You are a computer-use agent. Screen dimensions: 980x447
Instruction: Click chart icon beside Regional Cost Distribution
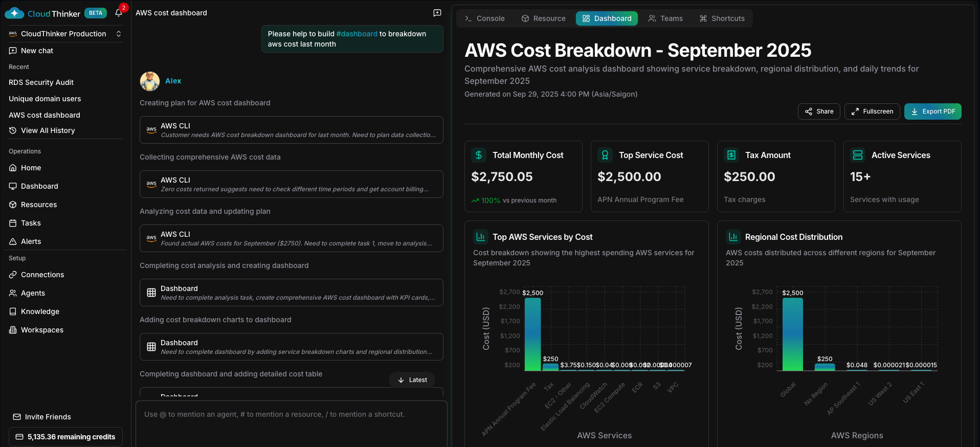(733, 237)
